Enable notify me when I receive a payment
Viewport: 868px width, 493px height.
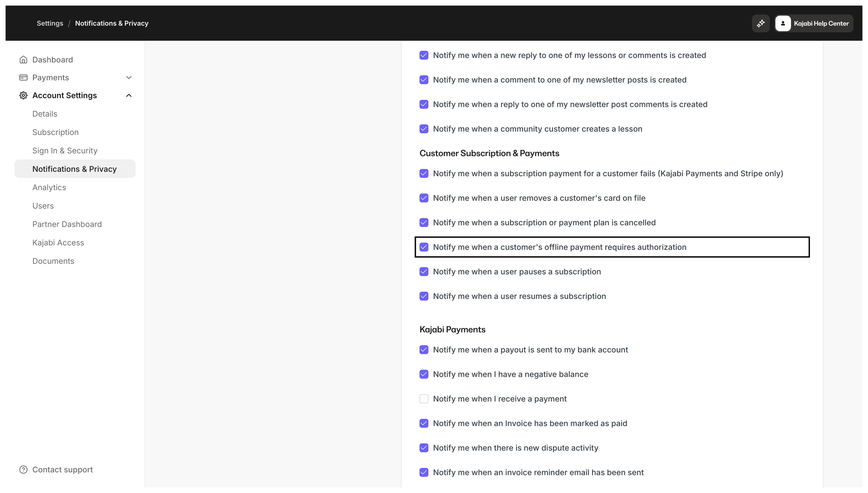[424, 398]
